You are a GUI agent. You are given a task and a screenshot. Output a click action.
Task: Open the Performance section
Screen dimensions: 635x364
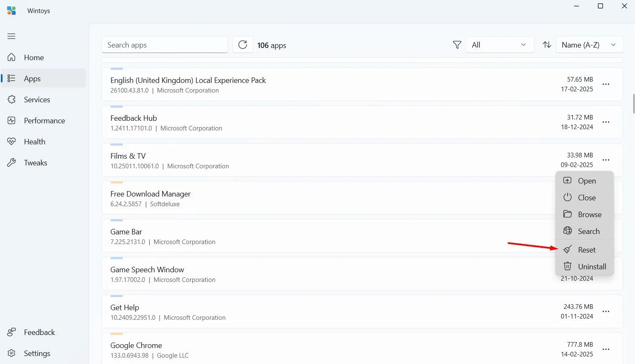[43, 121]
